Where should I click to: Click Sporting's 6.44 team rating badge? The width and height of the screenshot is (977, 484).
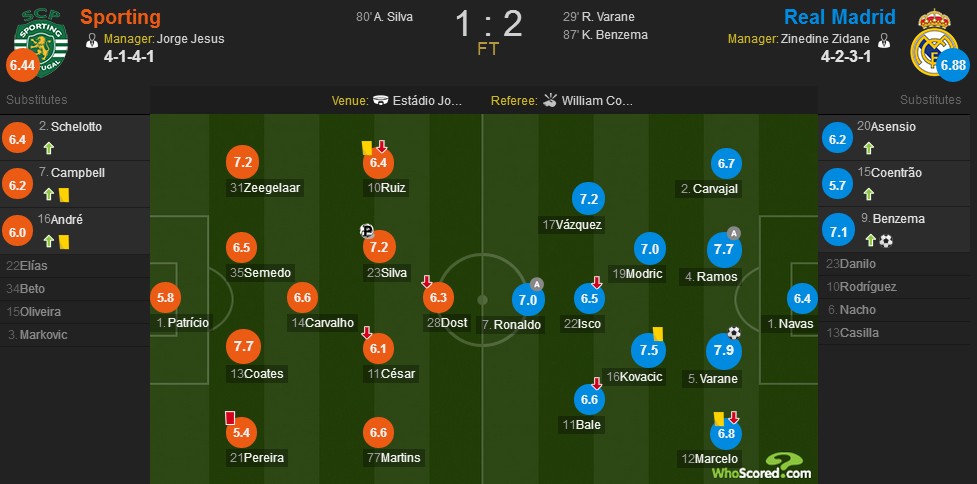(22, 65)
